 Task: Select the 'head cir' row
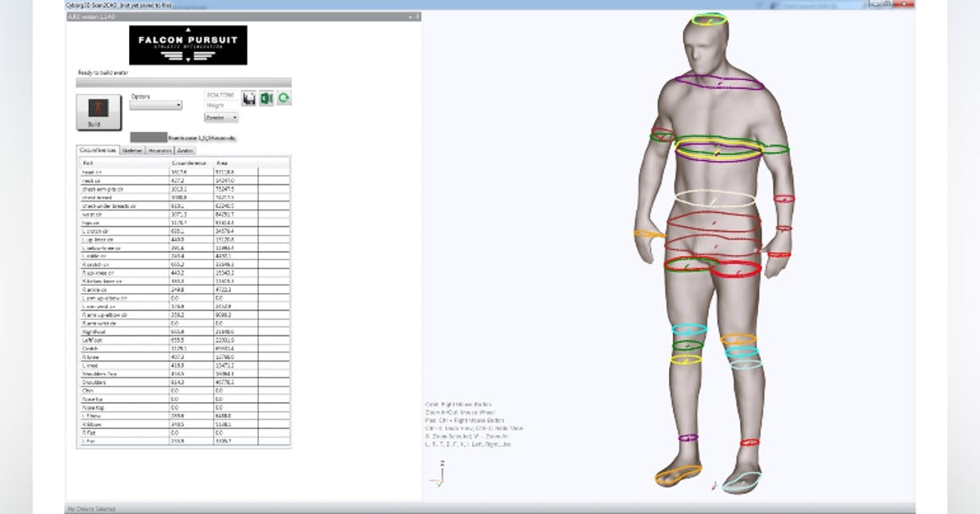tap(184, 172)
